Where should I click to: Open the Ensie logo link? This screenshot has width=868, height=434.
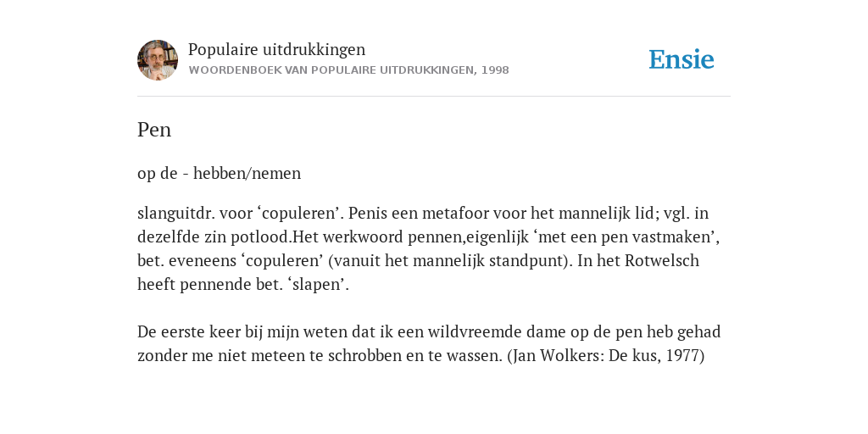[682, 59]
